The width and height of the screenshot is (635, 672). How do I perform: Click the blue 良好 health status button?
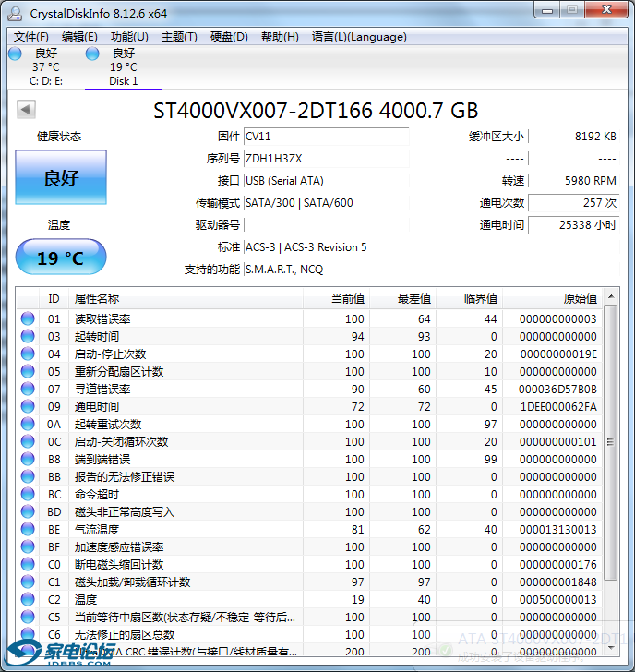pos(61,177)
